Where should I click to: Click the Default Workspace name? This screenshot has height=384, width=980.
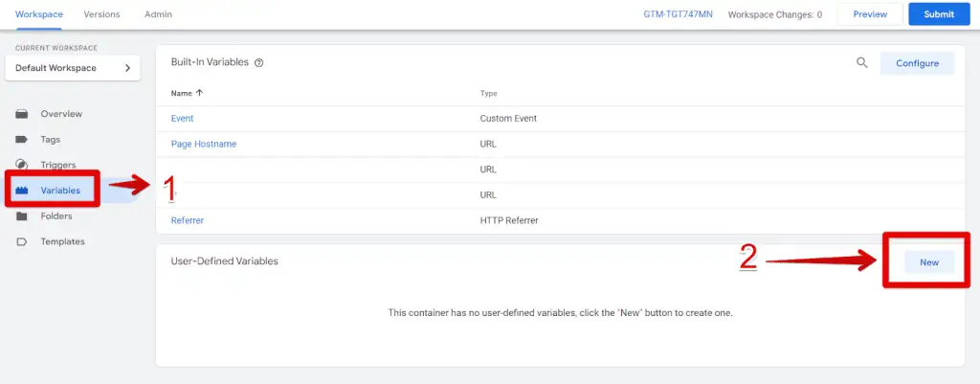(56, 68)
